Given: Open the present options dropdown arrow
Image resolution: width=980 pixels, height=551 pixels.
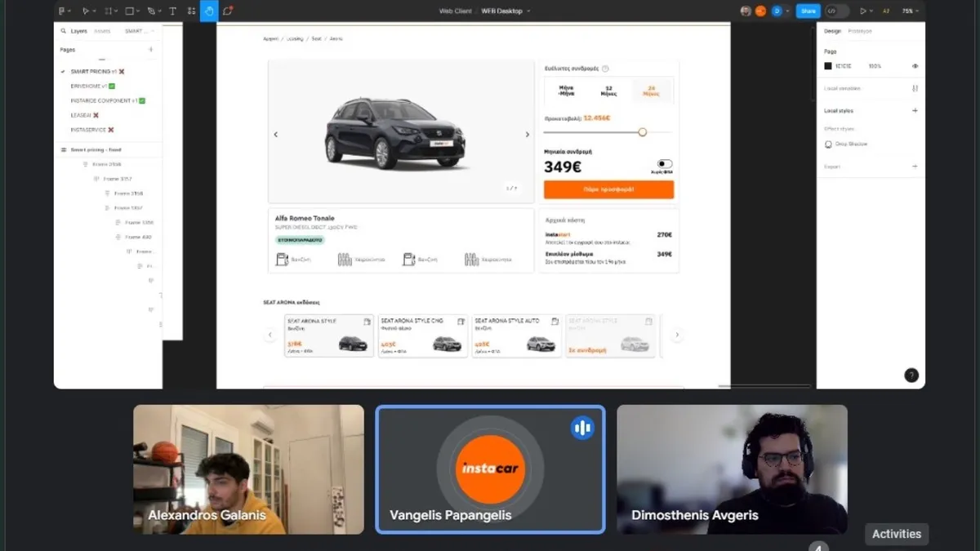Looking at the screenshot, I should click(x=872, y=11).
